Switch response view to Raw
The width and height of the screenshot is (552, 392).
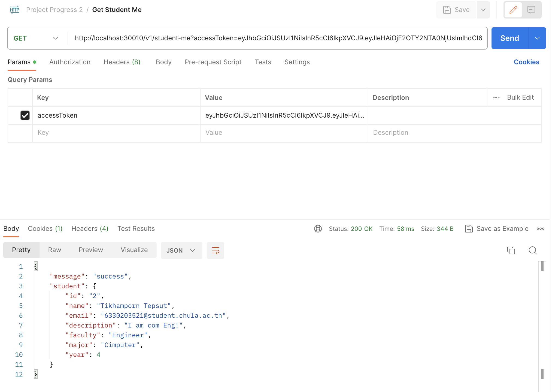click(x=54, y=250)
